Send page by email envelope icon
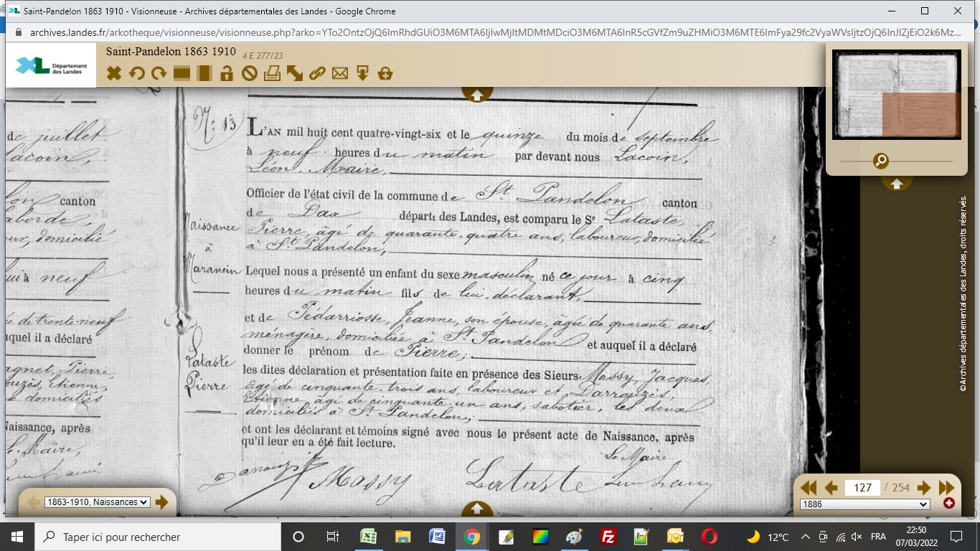 click(340, 73)
